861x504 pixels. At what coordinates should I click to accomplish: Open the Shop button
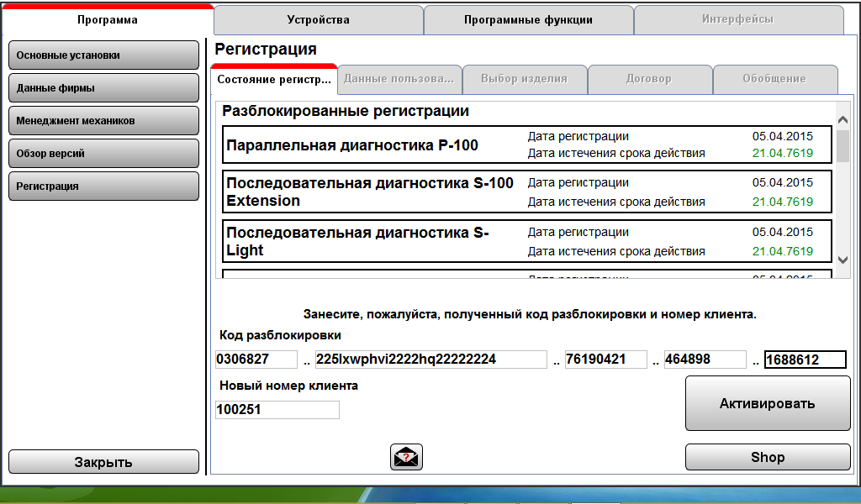(767, 458)
